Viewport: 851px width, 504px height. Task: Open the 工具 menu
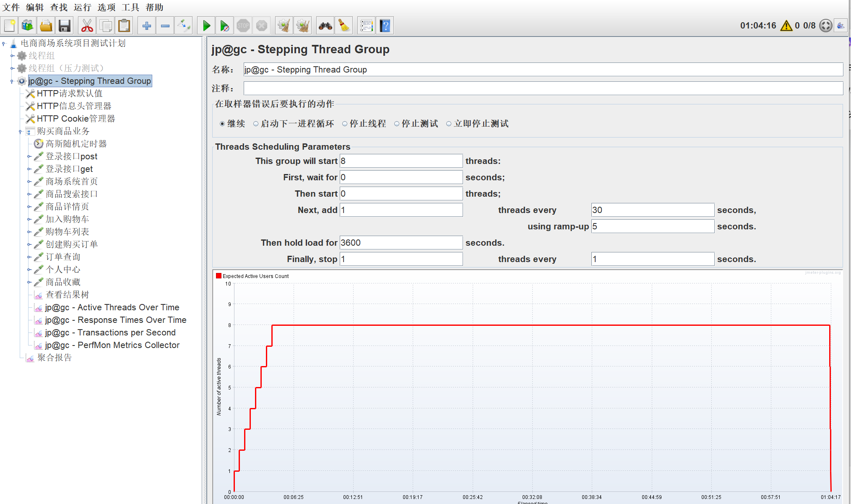(x=130, y=8)
